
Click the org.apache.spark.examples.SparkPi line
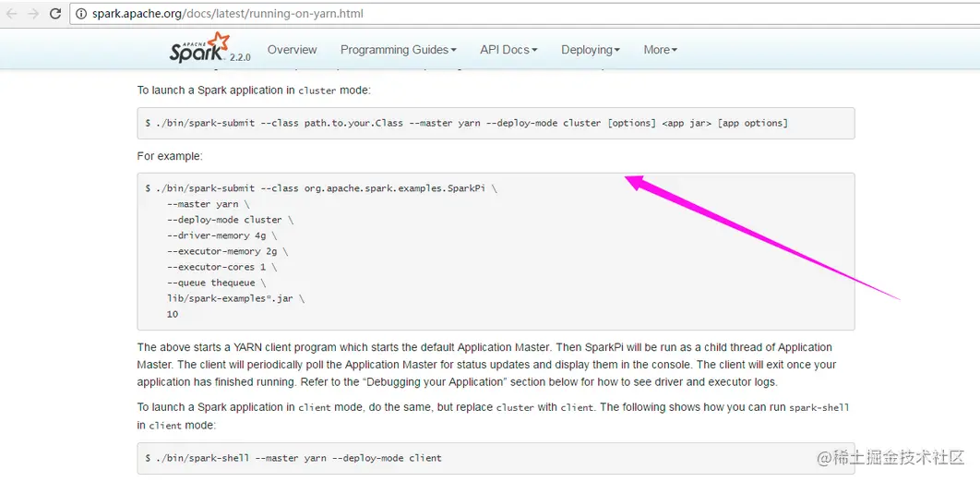coord(321,188)
